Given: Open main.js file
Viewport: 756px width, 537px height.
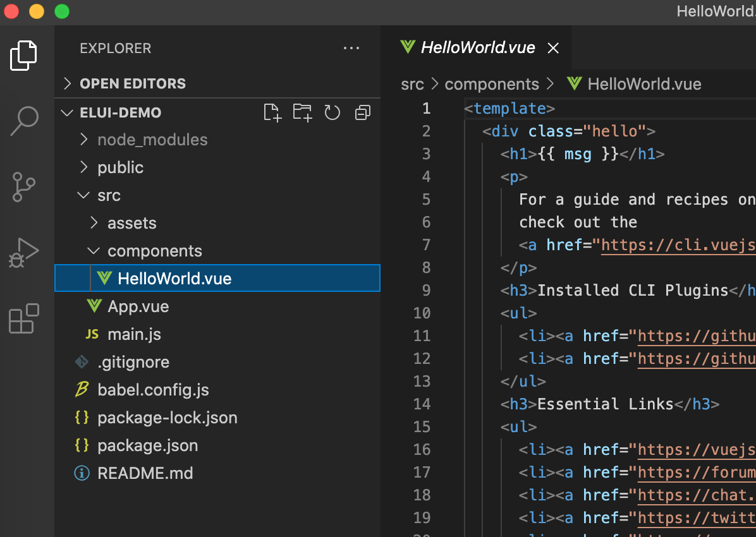Looking at the screenshot, I should (x=217, y=334).
